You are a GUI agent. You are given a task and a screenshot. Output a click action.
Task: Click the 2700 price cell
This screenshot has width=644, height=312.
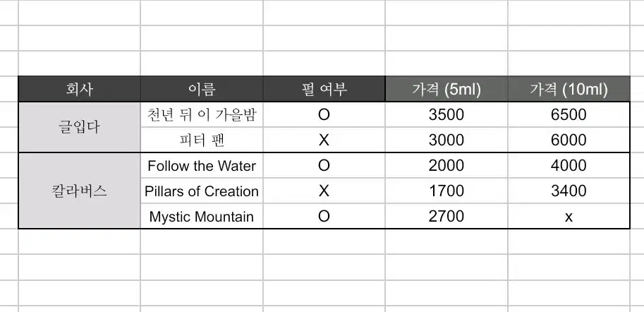[446, 216]
